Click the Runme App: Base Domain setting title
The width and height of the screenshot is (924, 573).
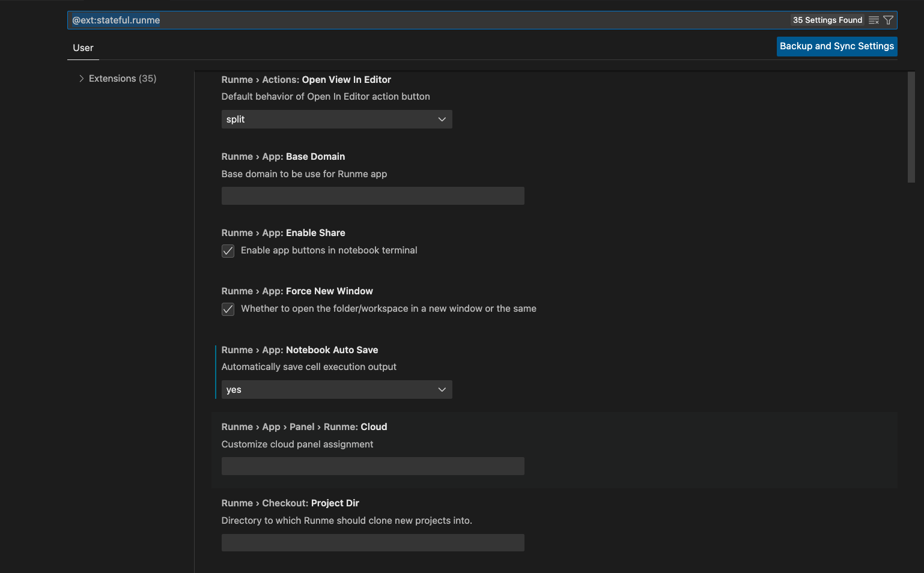(x=283, y=157)
